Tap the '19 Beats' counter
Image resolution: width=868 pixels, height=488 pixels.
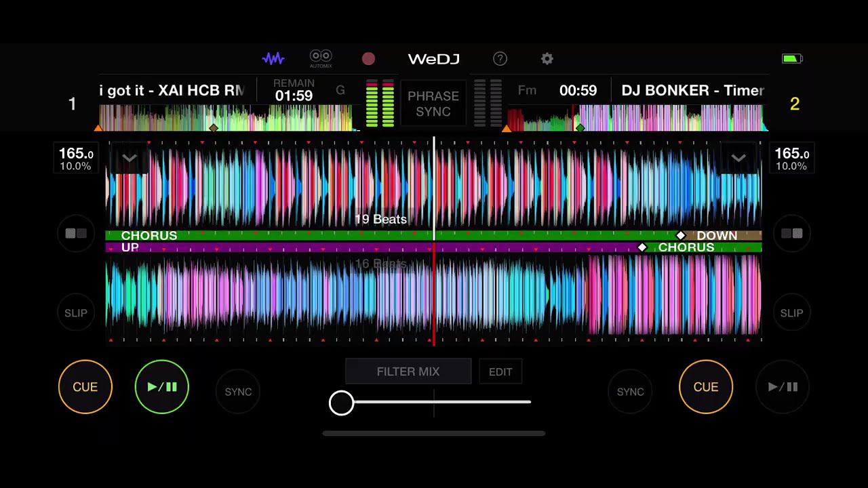tap(381, 220)
